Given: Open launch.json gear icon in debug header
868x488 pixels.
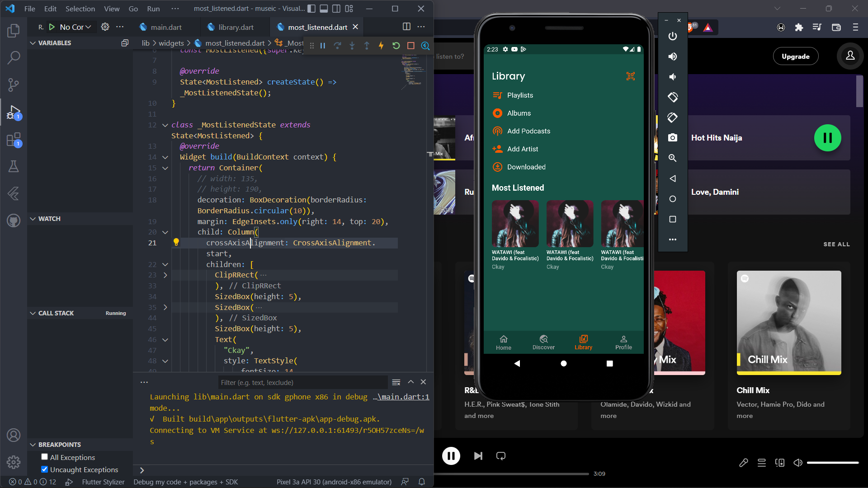Looking at the screenshot, I should [x=105, y=27].
